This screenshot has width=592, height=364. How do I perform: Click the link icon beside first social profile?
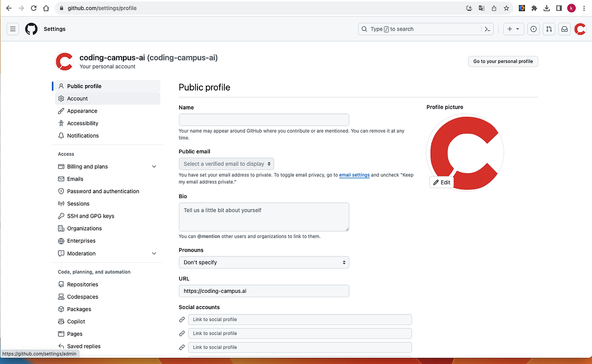tap(182, 320)
